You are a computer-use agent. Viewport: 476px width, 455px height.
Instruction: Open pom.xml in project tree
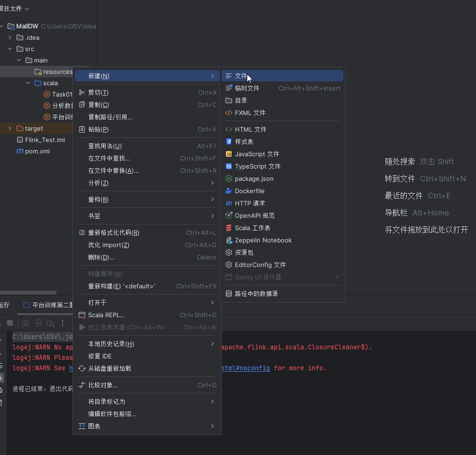37,151
